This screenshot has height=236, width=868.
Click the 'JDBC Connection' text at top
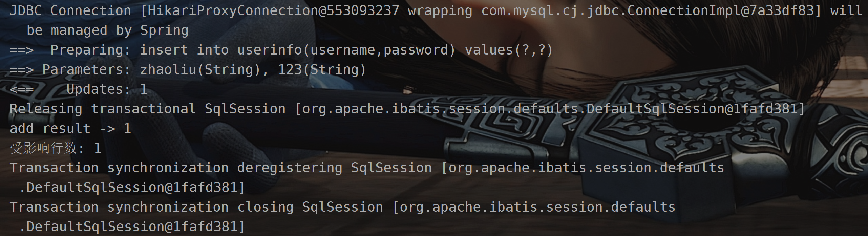[x=70, y=11]
